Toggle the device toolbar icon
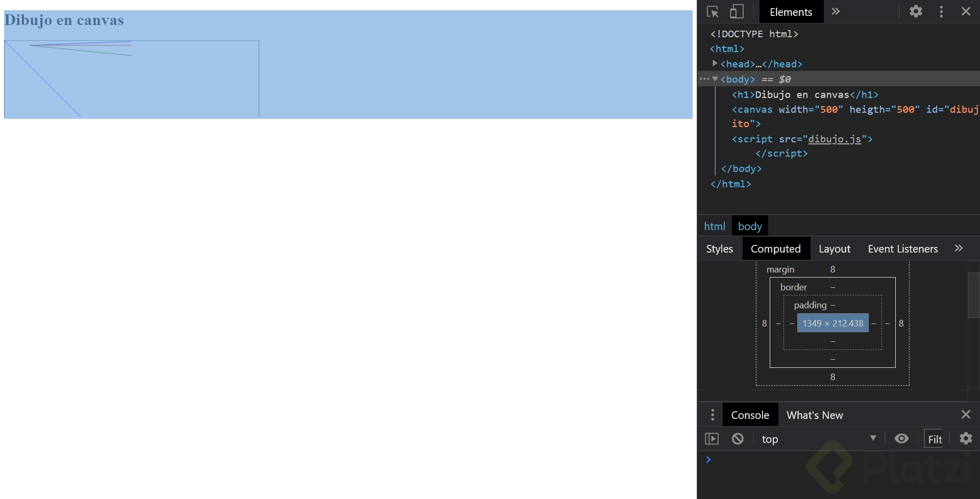This screenshot has height=499, width=980. click(737, 11)
